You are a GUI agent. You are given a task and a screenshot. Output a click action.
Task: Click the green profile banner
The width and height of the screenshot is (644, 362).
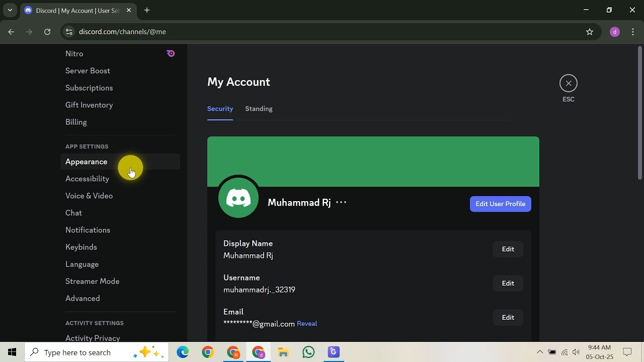point(373,161)
